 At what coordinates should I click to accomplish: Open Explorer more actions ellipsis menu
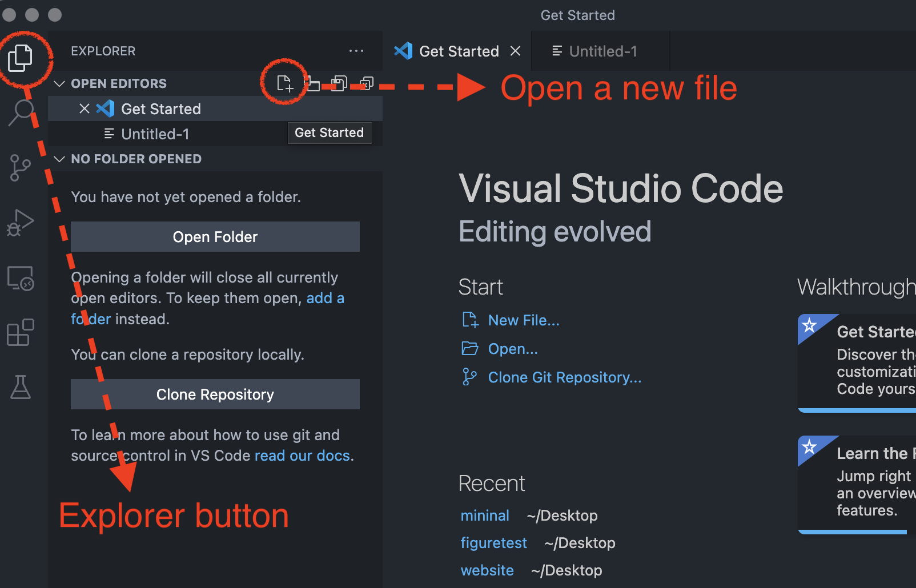(x=356, y=51)
